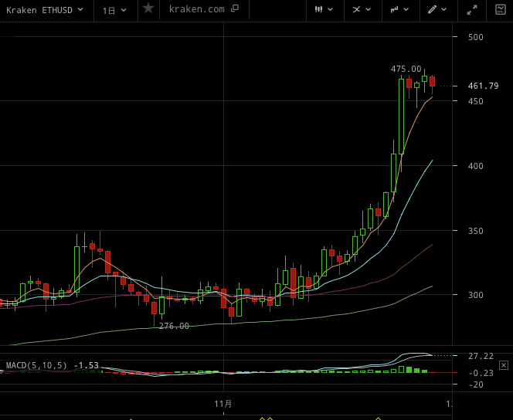513x420 pixels.
Task: Open the indicators dropdown
Action: [x=399, y=9]
